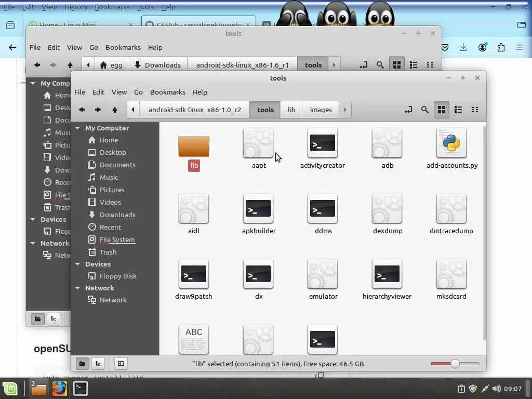Open File menu in front tools window
Viewport: 532px width, 399px height.
point(79,92)
